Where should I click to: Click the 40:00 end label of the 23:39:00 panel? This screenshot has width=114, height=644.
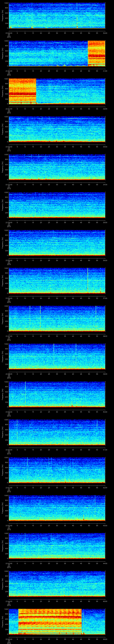click(105, 412)
